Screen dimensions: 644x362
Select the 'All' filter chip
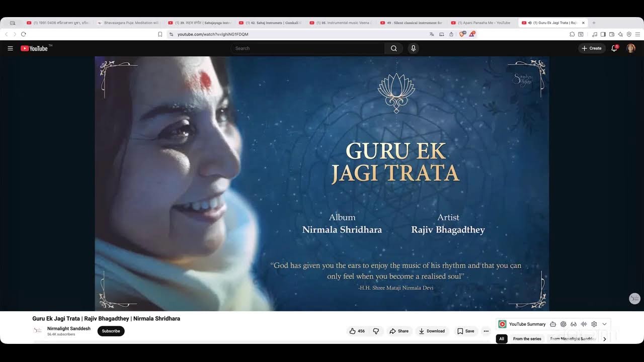pos(502,339)
